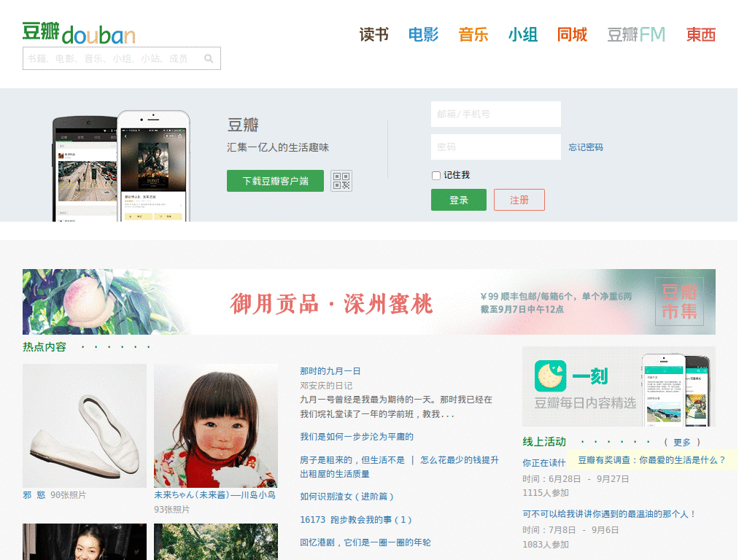Click the search magnifier icon
Viewport: 747px width, 560px height.
point(210,58)
